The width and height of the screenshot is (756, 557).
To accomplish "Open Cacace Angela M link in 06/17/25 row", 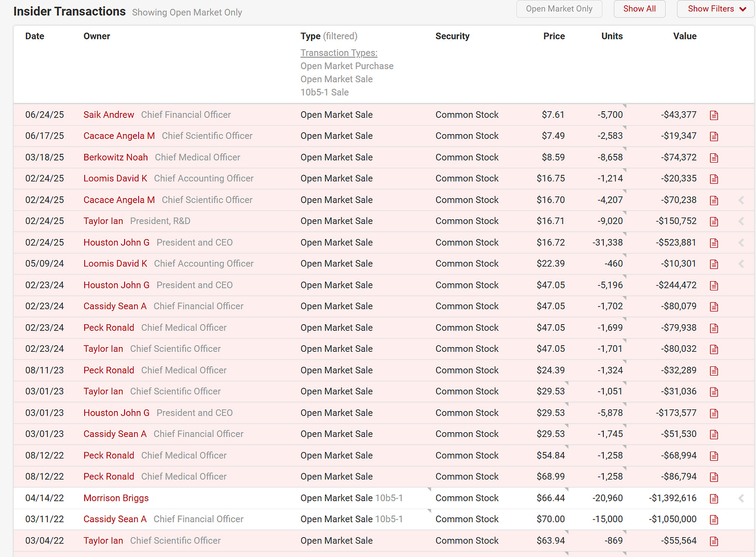I will (119, 136).
